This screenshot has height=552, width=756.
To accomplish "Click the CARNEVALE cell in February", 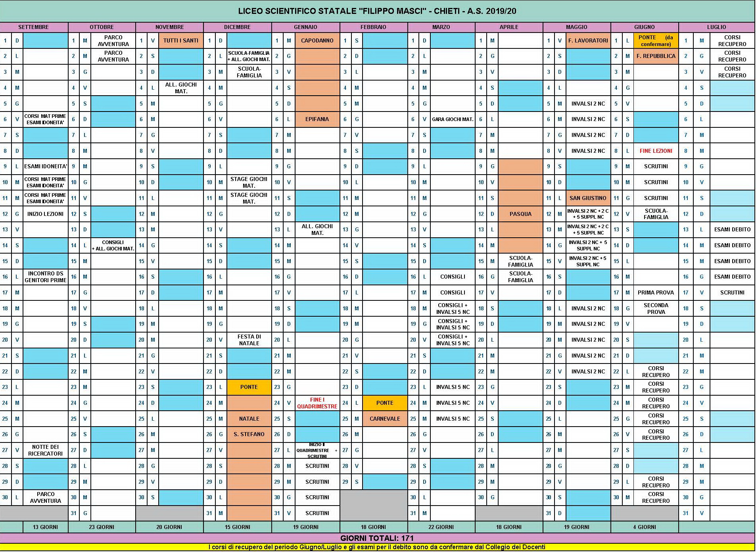I will [x=385, y=419].
